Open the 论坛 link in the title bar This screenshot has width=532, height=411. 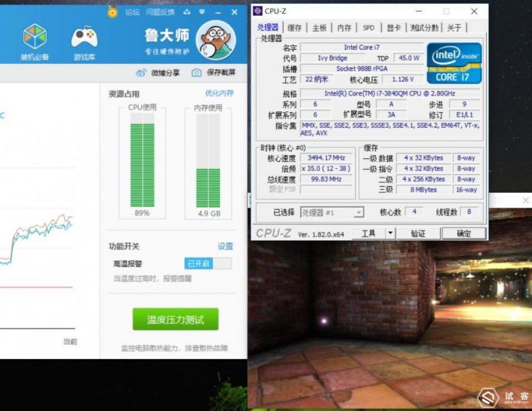(x=132, y=12)
